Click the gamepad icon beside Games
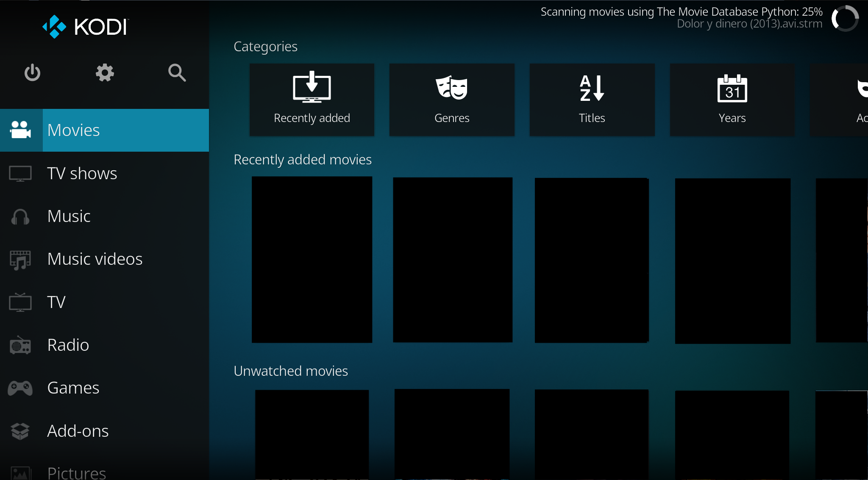Viewport: 868px width, 480px height. (x=20, y=388)
